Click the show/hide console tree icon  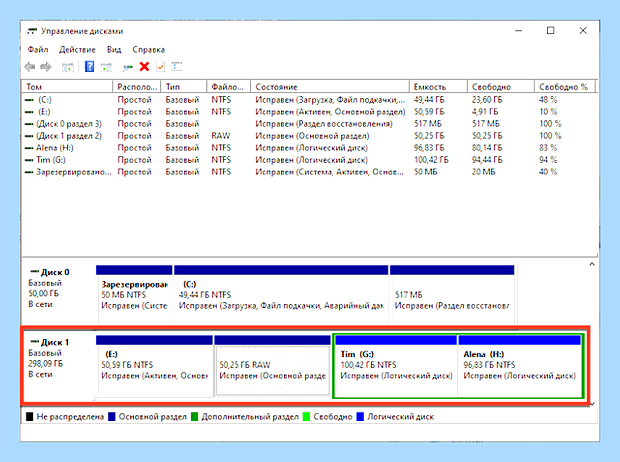pos(68,67)
